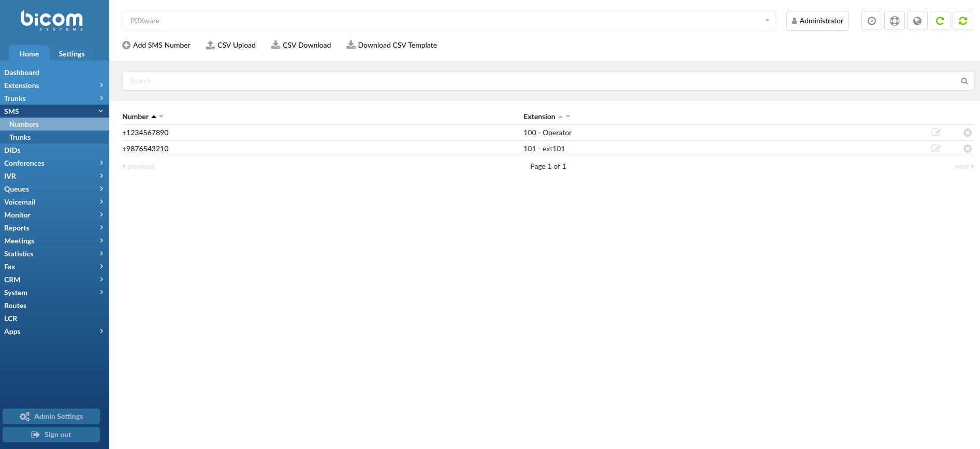Switch to the Home tab
This screenshot has width=980, height=449.
(x=29, y=53)
